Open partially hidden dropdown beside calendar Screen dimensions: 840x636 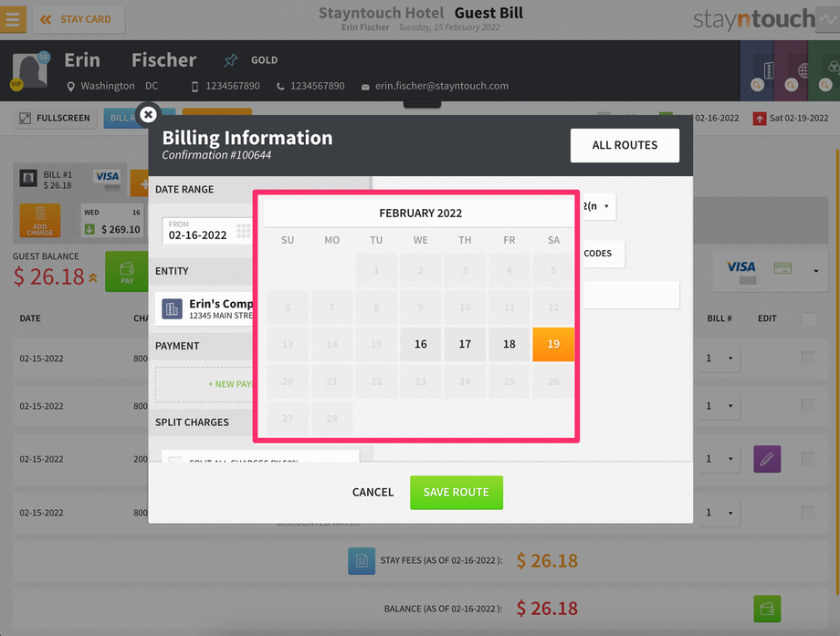[598, 206]
